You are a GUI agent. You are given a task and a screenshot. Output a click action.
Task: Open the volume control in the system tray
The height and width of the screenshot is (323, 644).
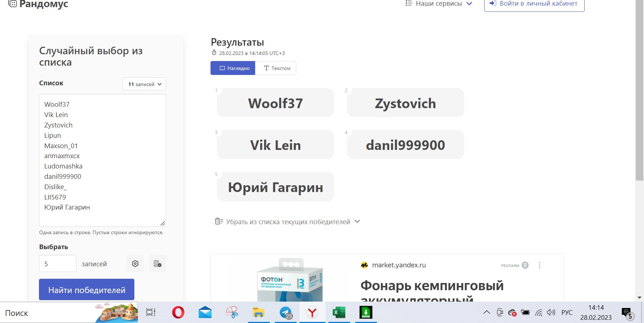pos(551,313)
